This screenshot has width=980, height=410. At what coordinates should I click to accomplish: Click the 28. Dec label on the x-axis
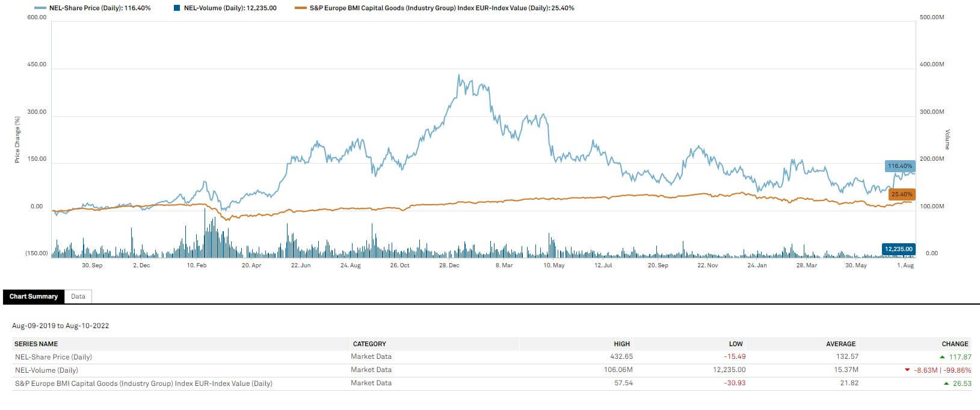pyautogui.click(x=449, y=266)
